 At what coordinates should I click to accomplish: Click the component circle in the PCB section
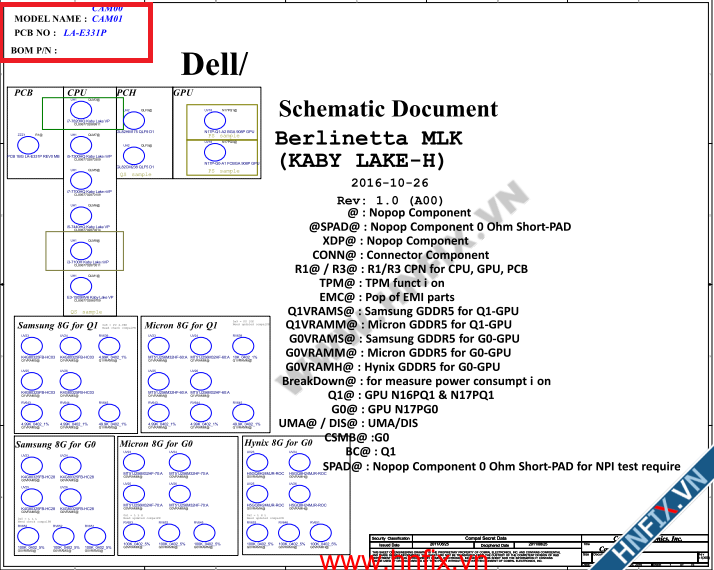pos(28,145)
